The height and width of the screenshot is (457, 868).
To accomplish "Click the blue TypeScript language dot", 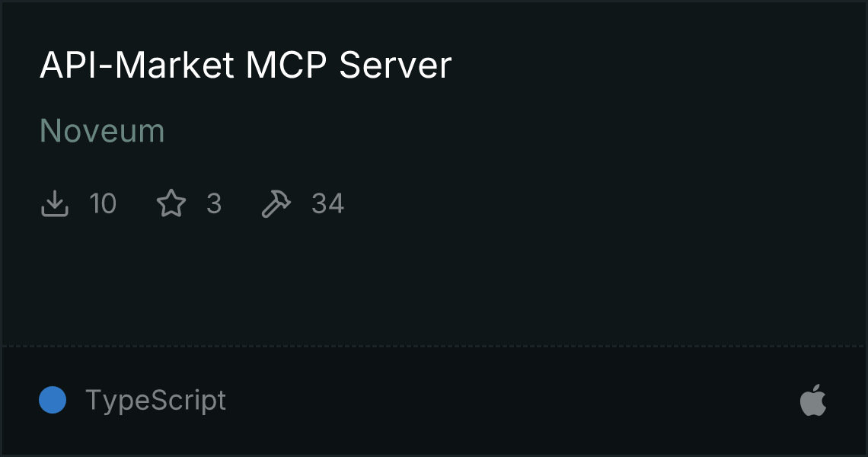I will pyautogui.click(x=53, y=400).
